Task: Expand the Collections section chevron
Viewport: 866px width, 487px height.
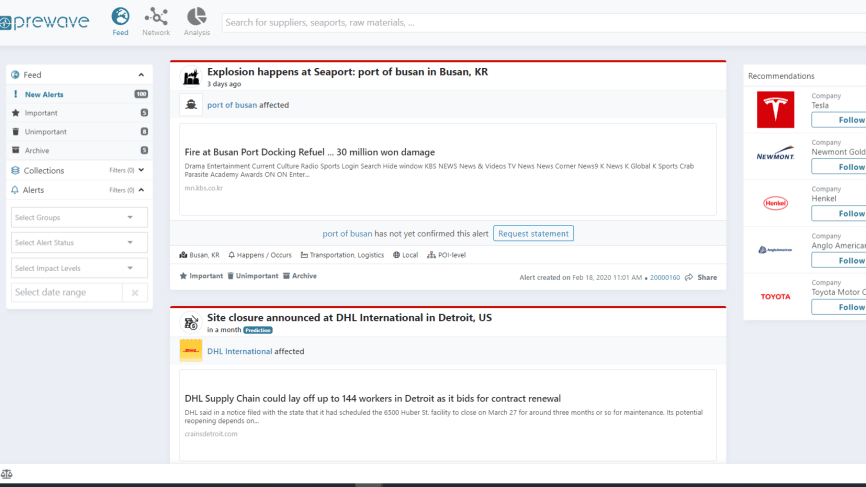Action: click(141, 170)
